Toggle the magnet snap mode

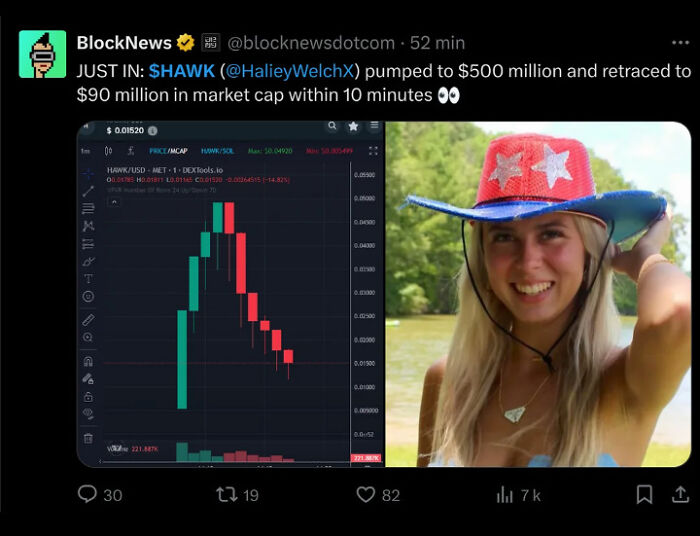tap(88, 362)
